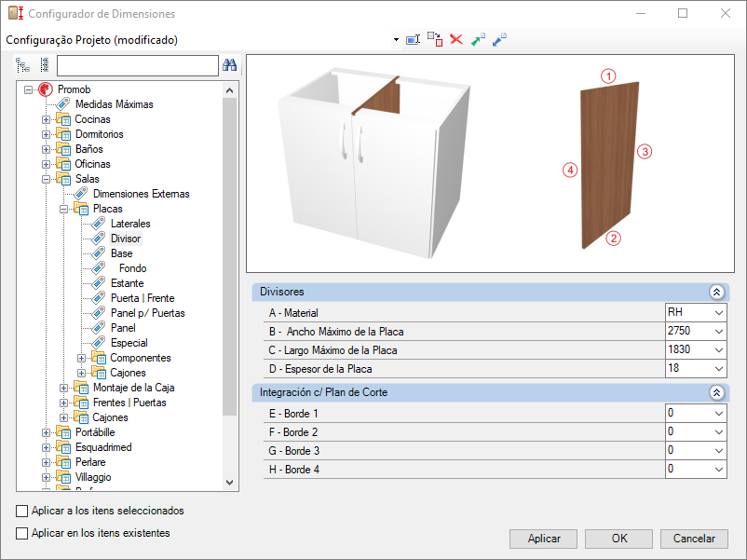Collapse the Divisores section
The image size is (747, 560).
click(716, 292)
